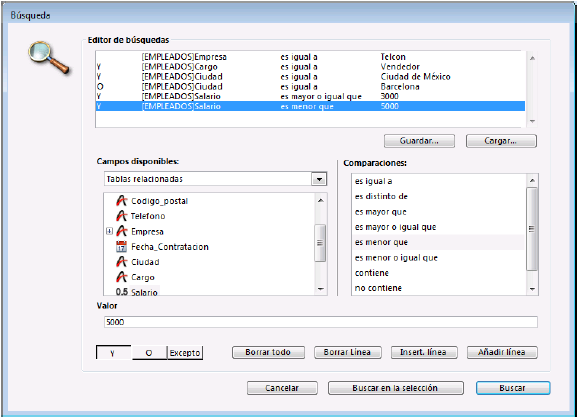Click Añadir línea button
The height and width of the screenshot is (419, 579).
(x=502, y=352)
